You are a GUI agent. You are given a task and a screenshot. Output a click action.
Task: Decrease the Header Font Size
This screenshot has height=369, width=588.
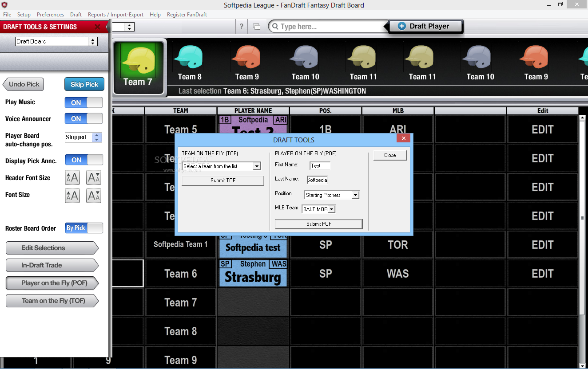[x=94, y=178]
